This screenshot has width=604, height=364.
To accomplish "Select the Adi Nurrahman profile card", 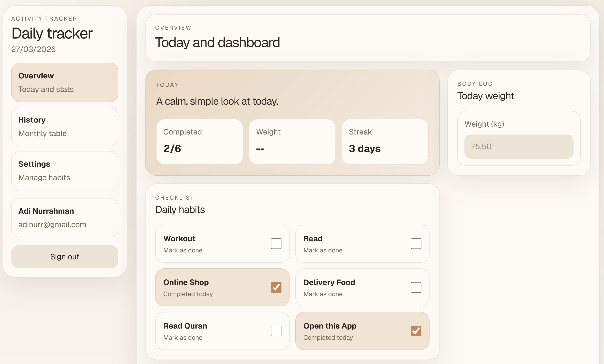I will [x=64, y=218].
